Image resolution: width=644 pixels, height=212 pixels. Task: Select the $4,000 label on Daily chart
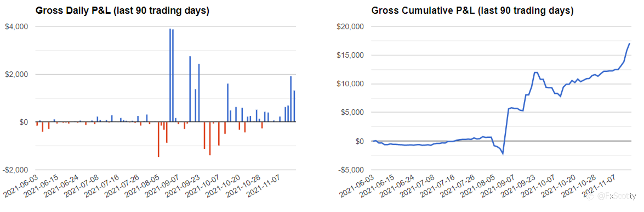pyautogui.click(x=16, y=27)
